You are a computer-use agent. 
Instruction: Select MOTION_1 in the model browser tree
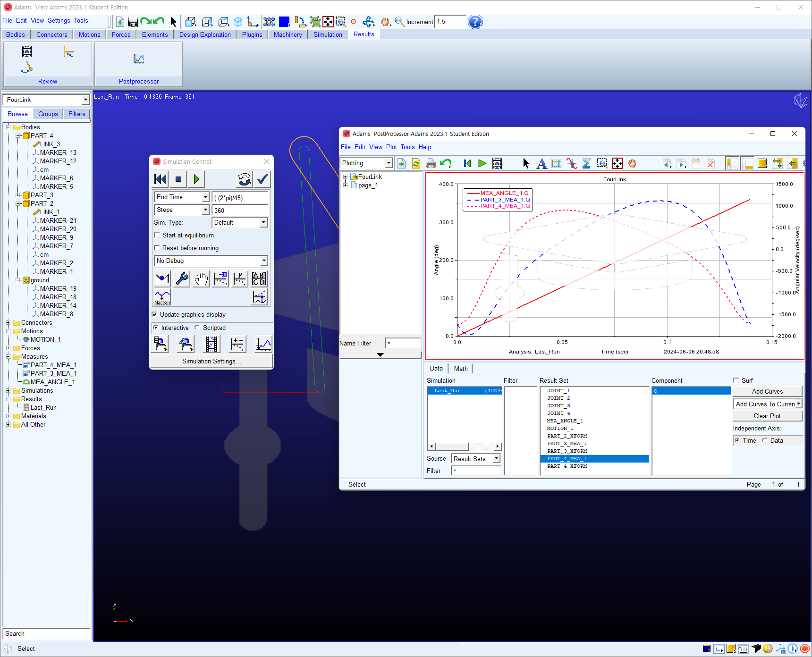coord(45,339)
